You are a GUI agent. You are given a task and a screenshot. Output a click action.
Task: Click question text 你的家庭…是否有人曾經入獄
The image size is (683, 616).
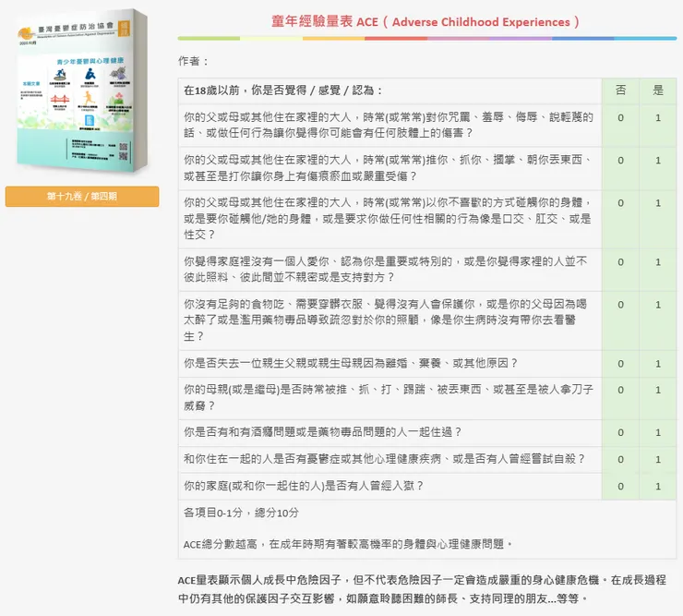coord(303,486)
